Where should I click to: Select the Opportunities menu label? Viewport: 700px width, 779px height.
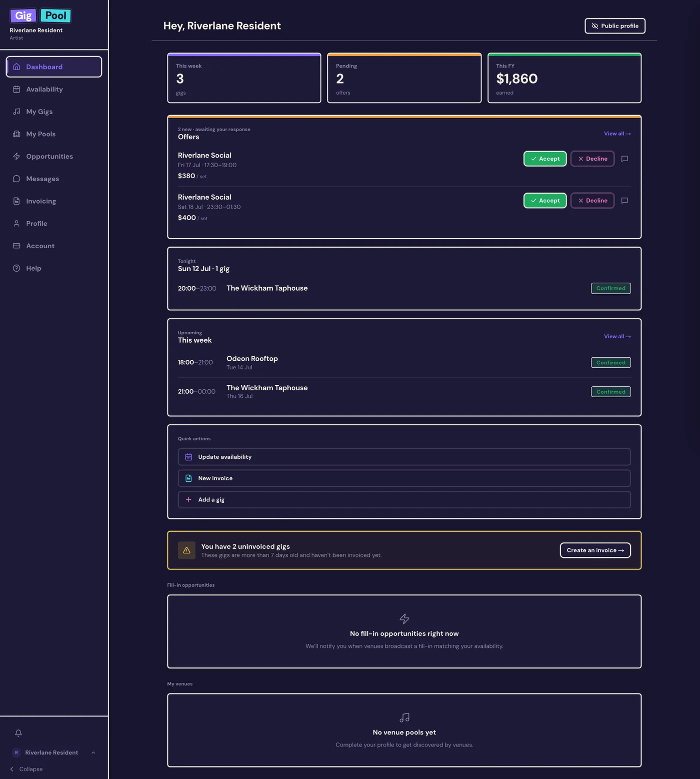(49, 156)
